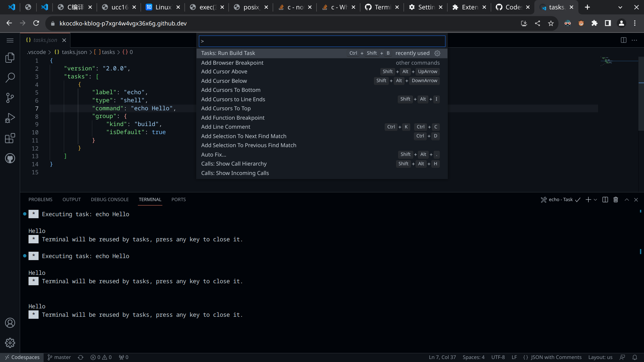Select Add Line Comment command
Screen dimensions: 644x362
click(x=322, y=127)
